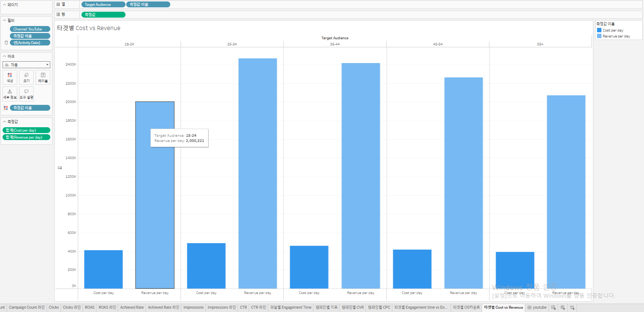Collapse the 필터 filters shelf
Image resolution: width=644 pixels, height=312 pixels.
click(x=4, y=21)
